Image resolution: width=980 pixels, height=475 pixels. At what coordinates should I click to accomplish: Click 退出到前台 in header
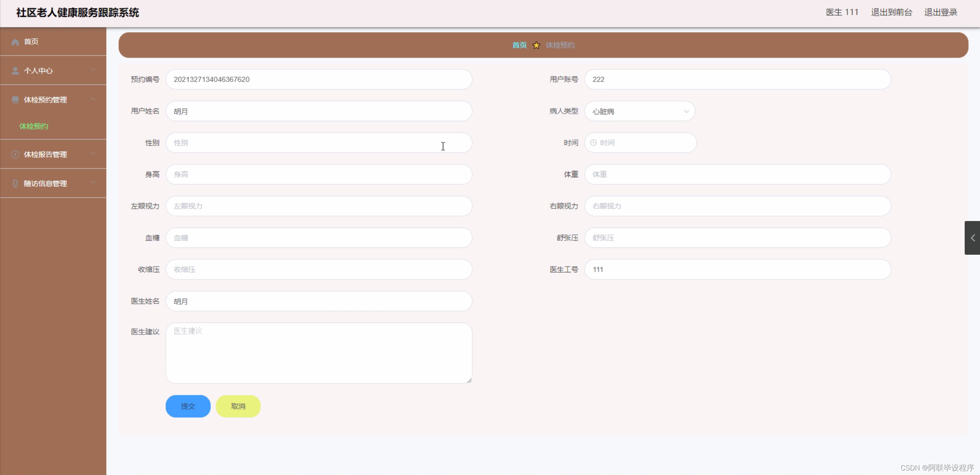click(891, 12)
